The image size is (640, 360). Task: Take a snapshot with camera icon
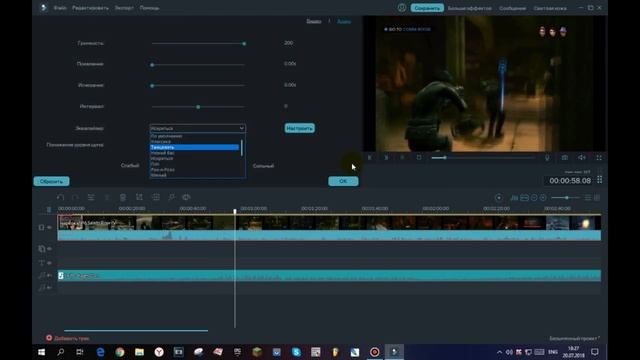click(x=564, y=158)
